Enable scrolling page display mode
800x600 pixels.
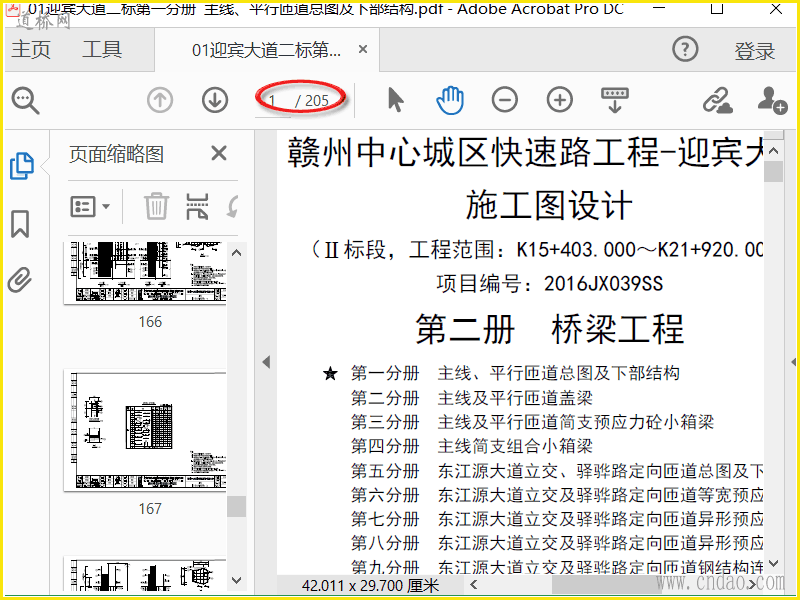(x=614, y=100)
